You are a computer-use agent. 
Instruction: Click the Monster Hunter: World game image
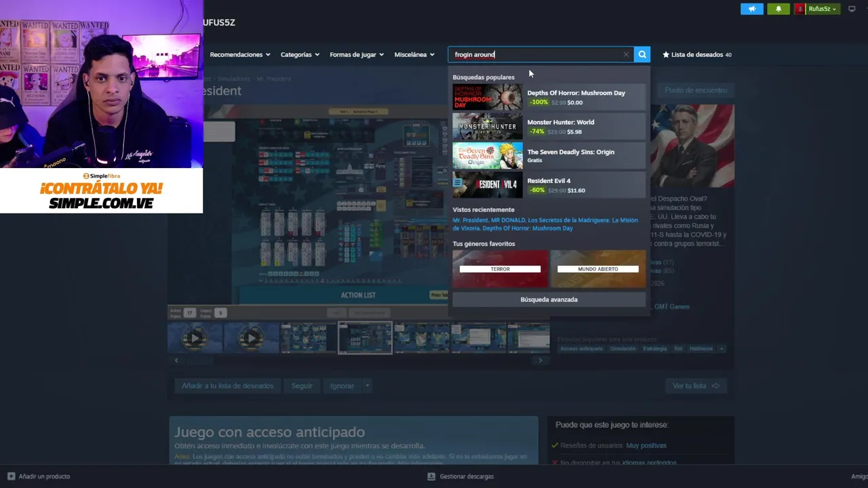(x=488, y=126)
